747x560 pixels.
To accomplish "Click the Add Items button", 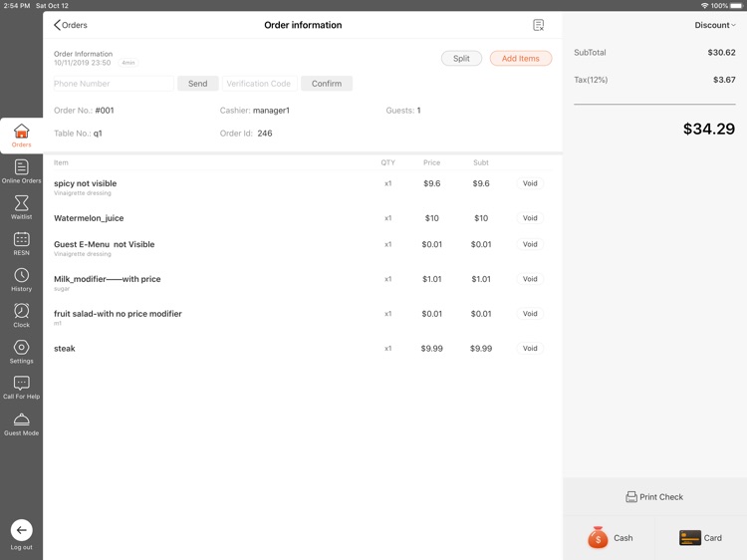I will pos(521,58).
